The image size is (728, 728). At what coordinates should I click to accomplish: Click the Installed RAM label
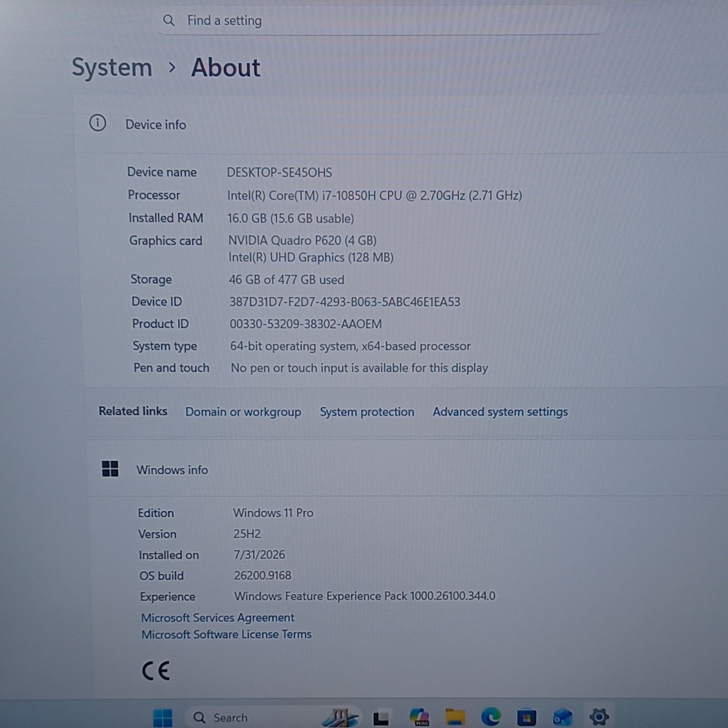tap(166, 218)
